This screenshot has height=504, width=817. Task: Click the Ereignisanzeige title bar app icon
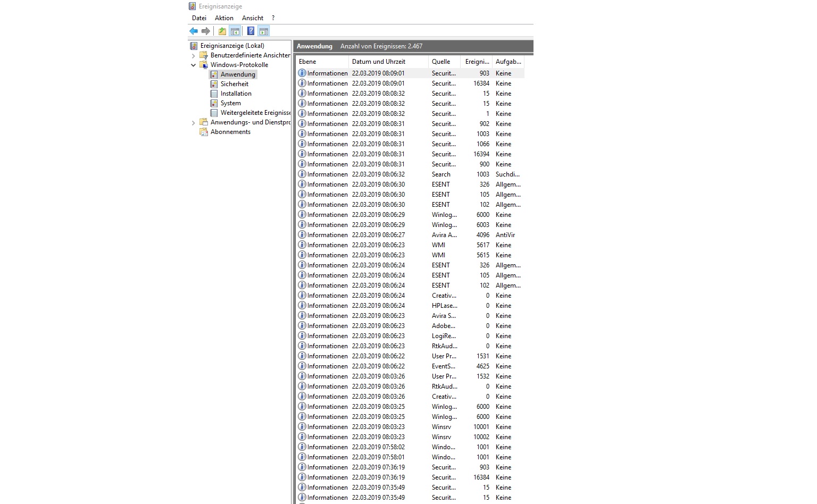(193, 6)
